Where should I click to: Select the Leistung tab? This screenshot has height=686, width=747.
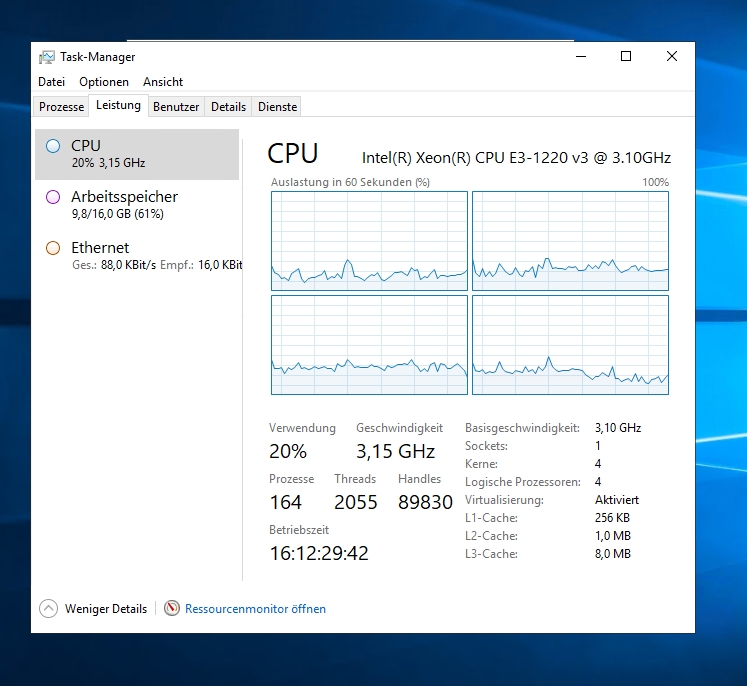[x=118, y=105]
